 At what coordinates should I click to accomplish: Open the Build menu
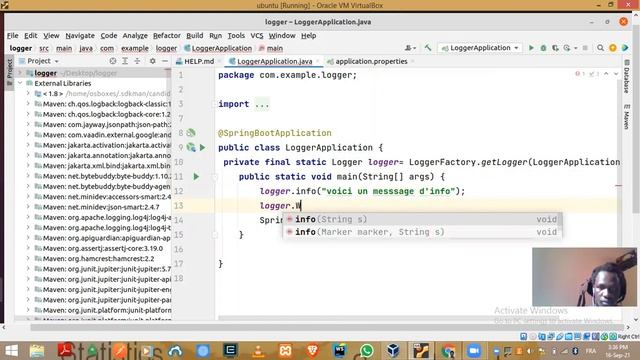point(195,36)
